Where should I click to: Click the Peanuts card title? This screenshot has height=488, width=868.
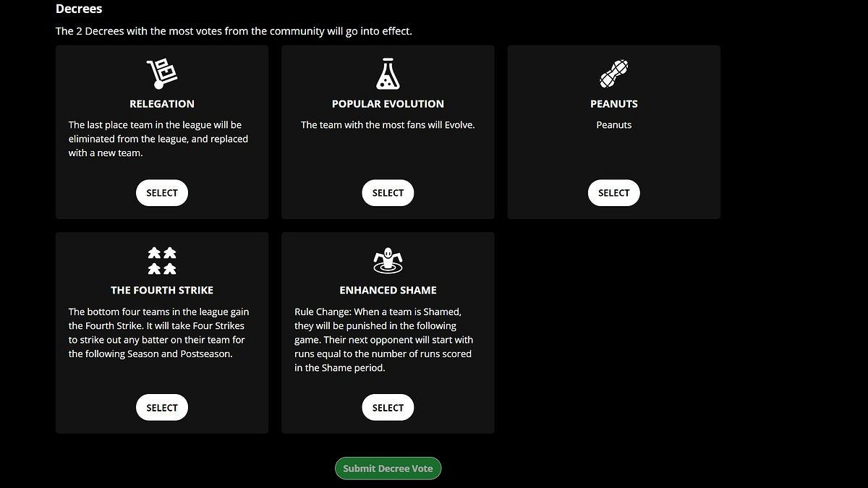pyautogui.click(x=613, y=104)
